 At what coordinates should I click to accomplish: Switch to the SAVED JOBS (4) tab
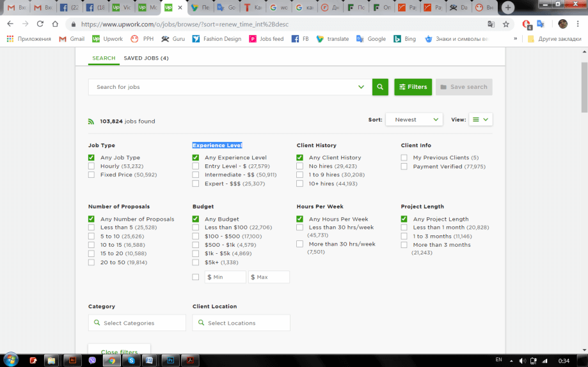(x=147, y=58)
